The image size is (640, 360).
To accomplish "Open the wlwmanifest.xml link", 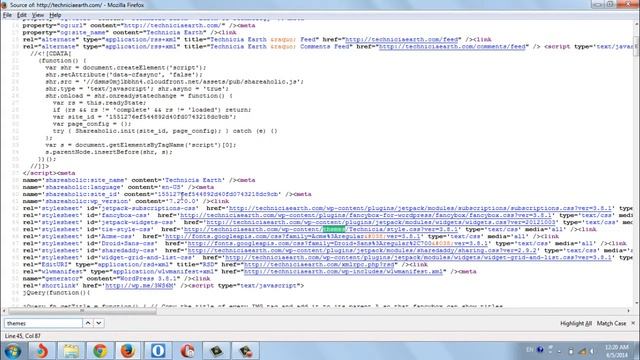I will click(343, 271).
